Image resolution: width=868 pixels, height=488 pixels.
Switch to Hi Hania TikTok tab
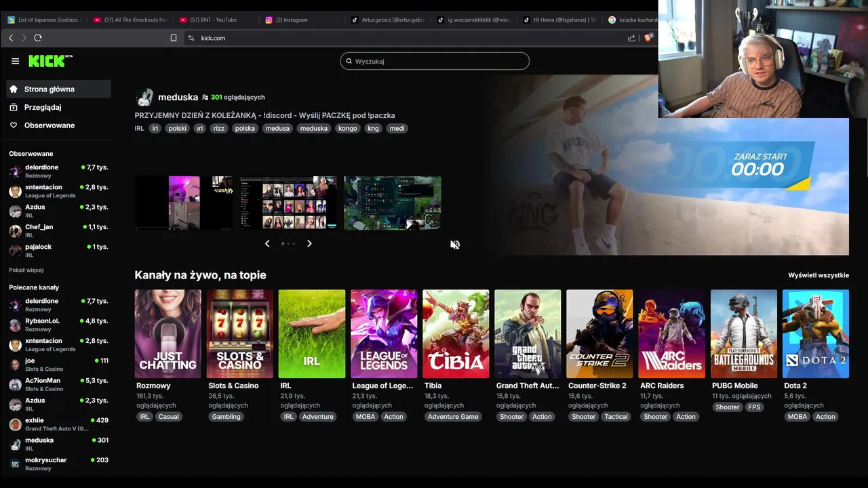(x=560, y=20)
